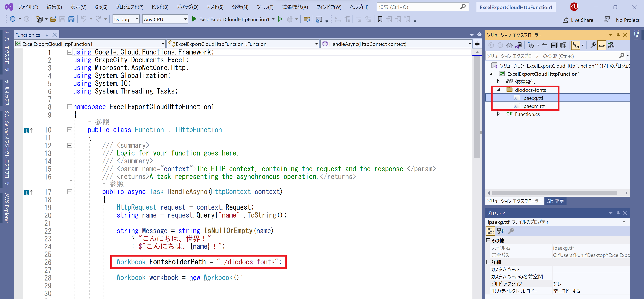
Task: Open the デバッグ(D) menu
Action: pos(187,7)
